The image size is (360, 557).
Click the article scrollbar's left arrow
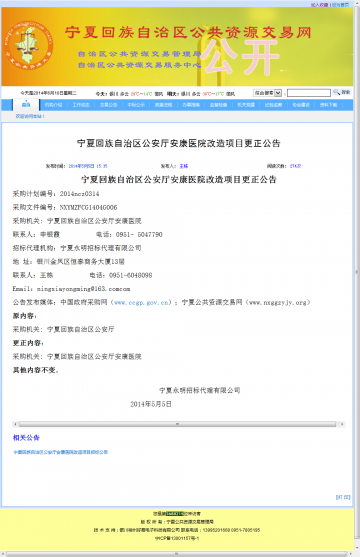tap(15, 424)
